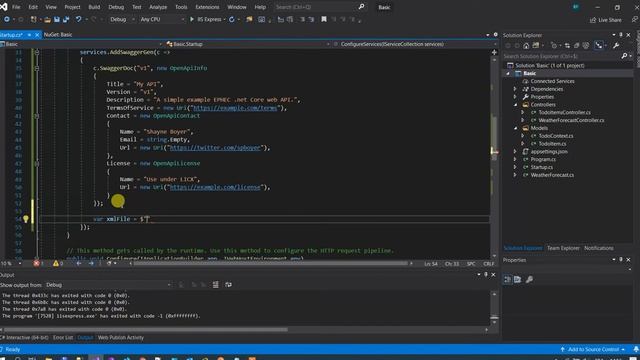The height and width of the screenshot is (360, 640).
Task: Start debugging with the IIS Express play button
Action: coord(191,19)
